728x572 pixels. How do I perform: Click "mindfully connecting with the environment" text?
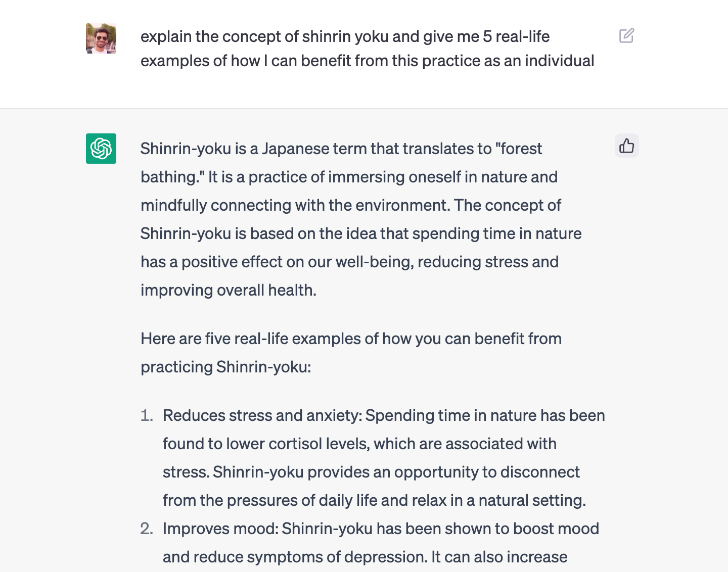pos(295,205)
